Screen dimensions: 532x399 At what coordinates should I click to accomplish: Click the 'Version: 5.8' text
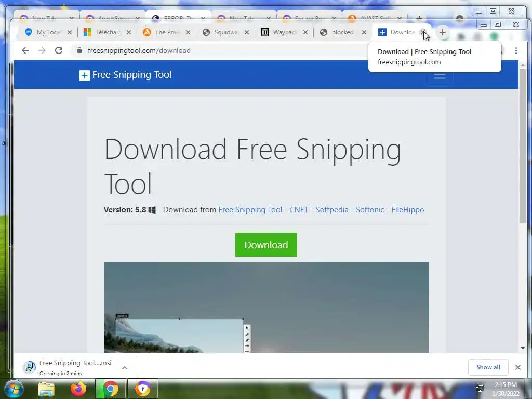pyautogui.click(x=125, y=210)
